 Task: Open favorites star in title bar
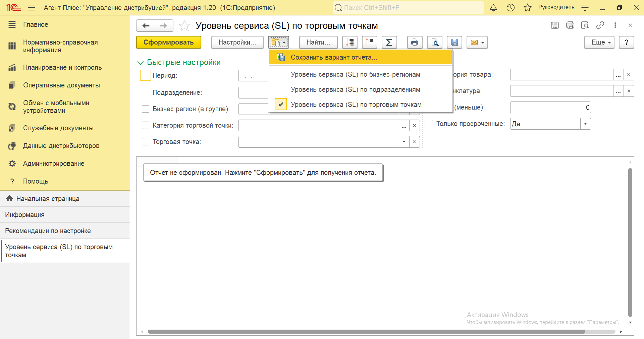[528, 7]
